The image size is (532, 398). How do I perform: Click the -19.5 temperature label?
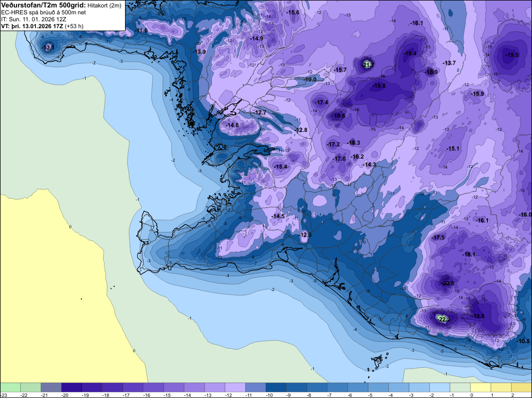tap(512, 55)
